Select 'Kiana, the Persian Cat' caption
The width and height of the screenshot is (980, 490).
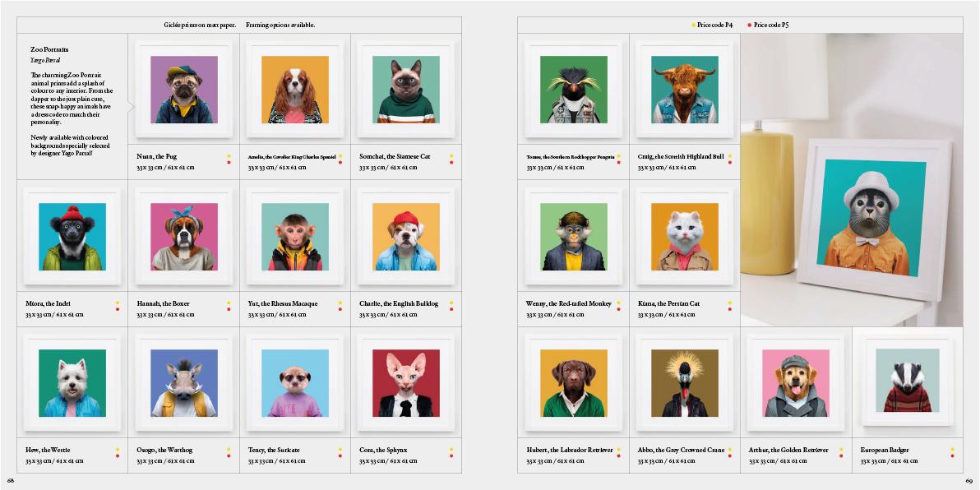click(668, 303)
